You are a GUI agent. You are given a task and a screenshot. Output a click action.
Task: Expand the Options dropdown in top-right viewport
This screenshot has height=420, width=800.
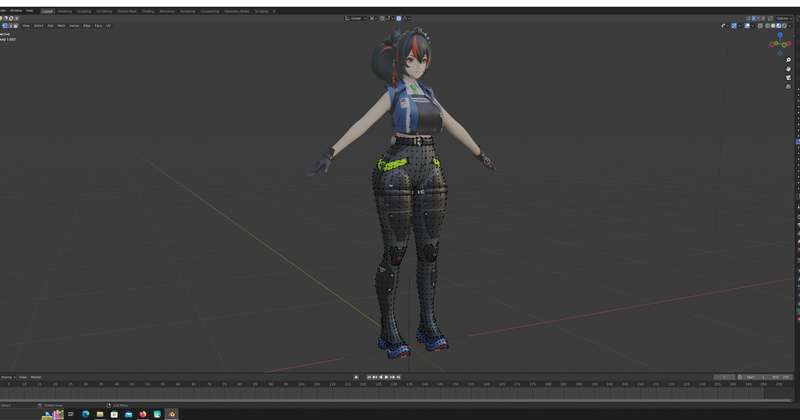(783, 18)
